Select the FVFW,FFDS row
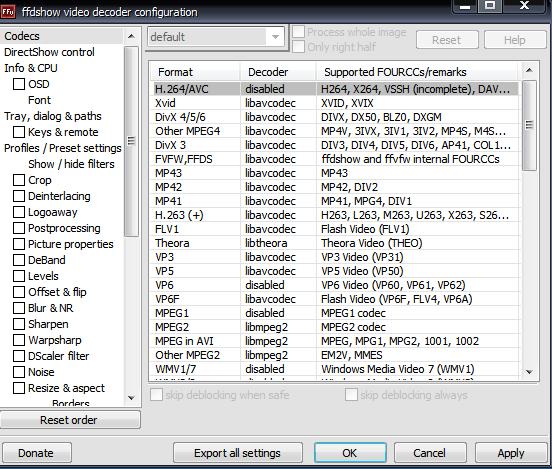552x469 pixels. 335,159
